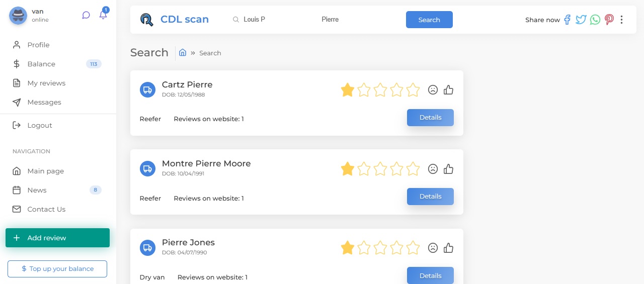Open the chat bubble icon near username
The image size is (644, 284).
[x=86, y=15]
